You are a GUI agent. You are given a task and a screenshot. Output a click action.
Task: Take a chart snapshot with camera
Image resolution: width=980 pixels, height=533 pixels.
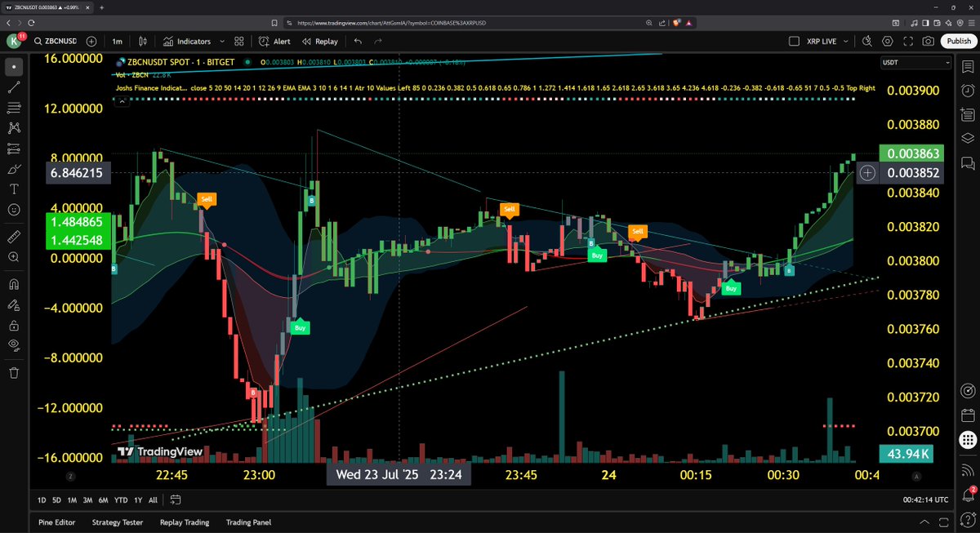click(x=929, y=41)
